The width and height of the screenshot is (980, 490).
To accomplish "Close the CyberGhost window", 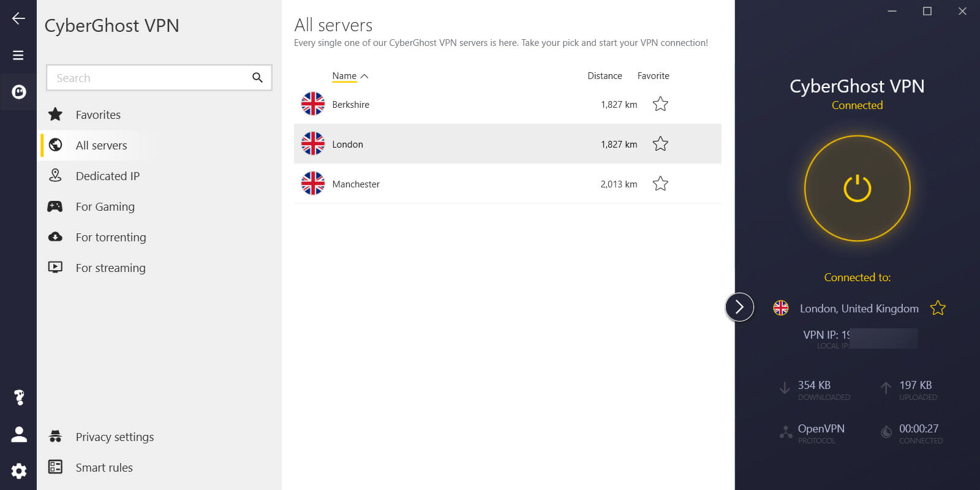I will pyautogui.click(x=962, y=11).
